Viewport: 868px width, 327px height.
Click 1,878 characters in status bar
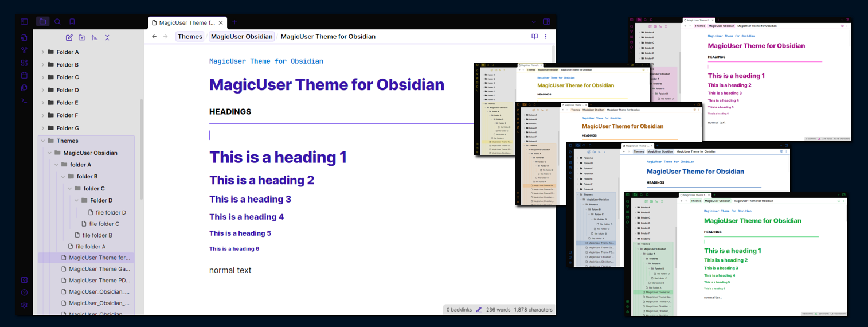[x=533, y=310]
